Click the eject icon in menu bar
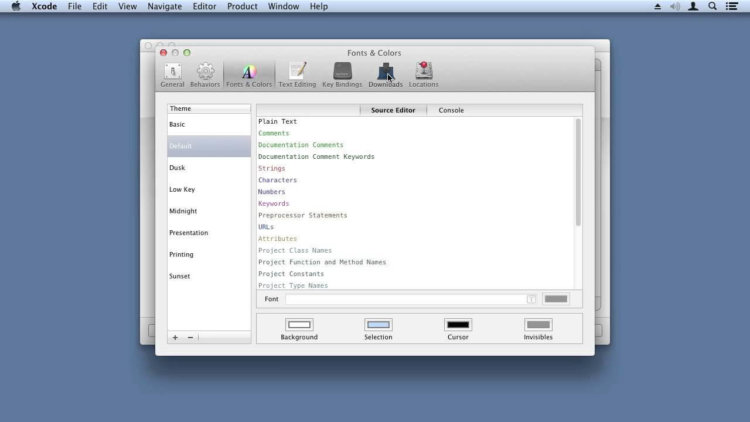Image resolution: width=750 pixels, height=422 pixels. point(657,6)
